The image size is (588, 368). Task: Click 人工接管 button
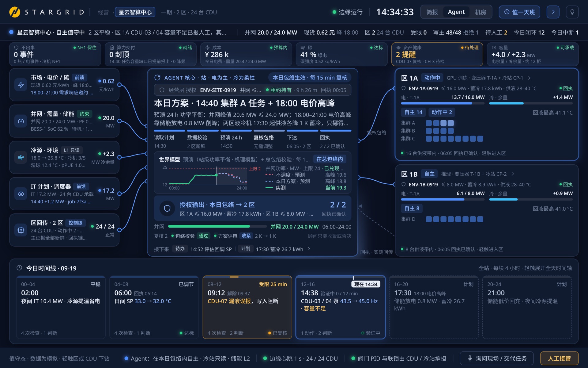click(559, 358)
